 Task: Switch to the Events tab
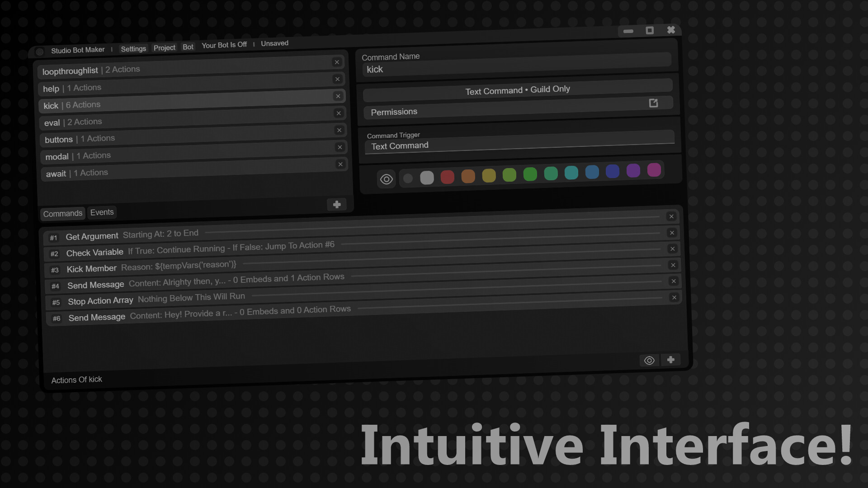coord(102,212)
